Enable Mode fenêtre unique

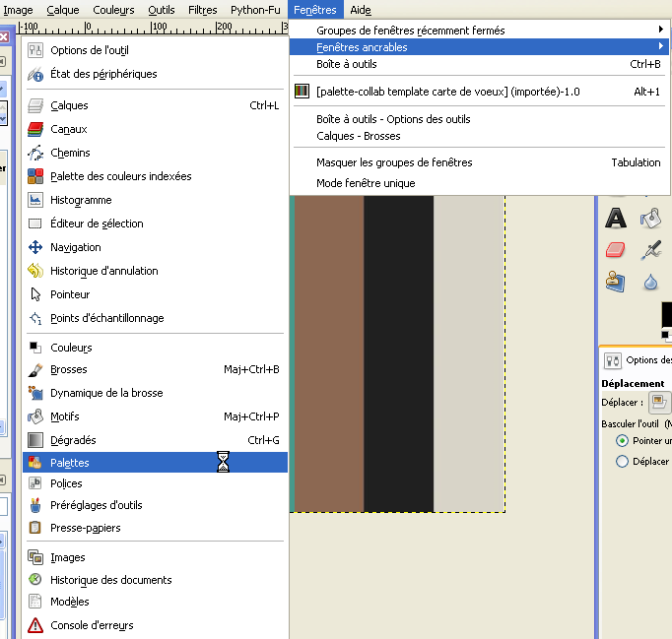(x=479, y=183)
